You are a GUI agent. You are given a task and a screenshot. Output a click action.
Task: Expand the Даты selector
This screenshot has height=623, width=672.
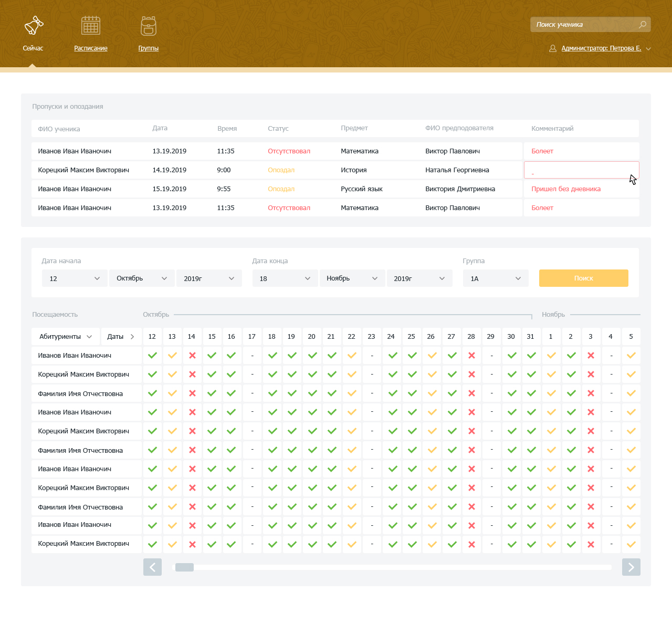(x=121, y=337)
